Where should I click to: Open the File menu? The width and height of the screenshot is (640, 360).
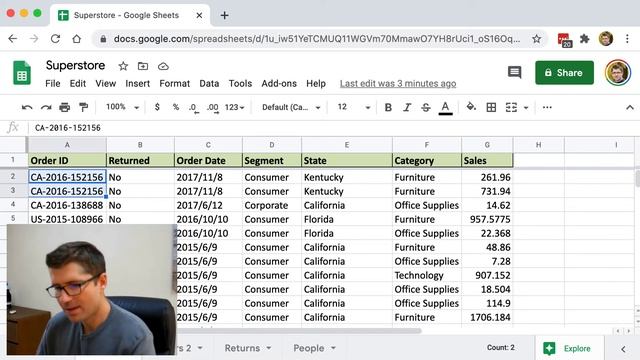pyautogui.click(x=53, y=84)
